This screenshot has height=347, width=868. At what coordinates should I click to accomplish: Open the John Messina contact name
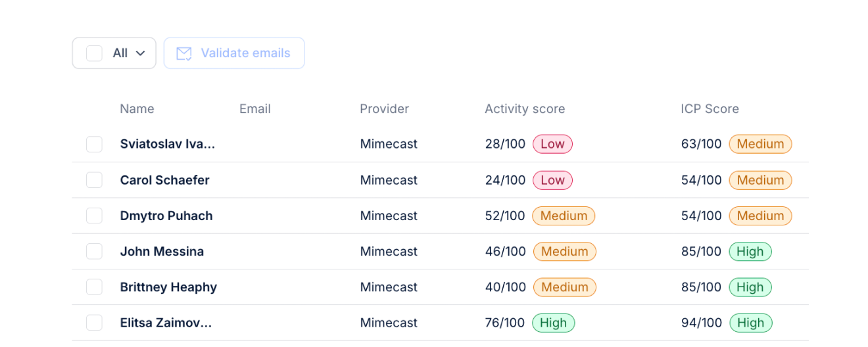(x=162, y=251)
